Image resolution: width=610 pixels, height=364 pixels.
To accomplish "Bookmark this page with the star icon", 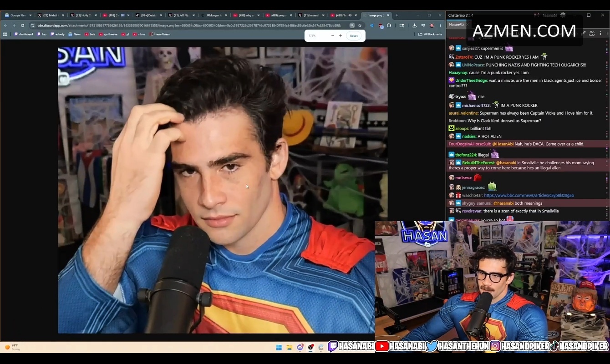I will (x=360, y=25).
